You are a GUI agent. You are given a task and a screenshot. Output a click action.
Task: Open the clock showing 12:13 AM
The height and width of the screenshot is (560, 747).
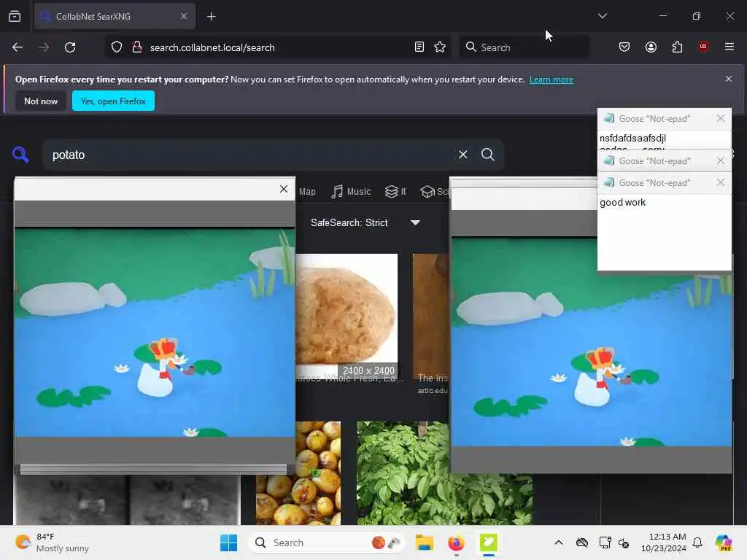pos(663,542)
